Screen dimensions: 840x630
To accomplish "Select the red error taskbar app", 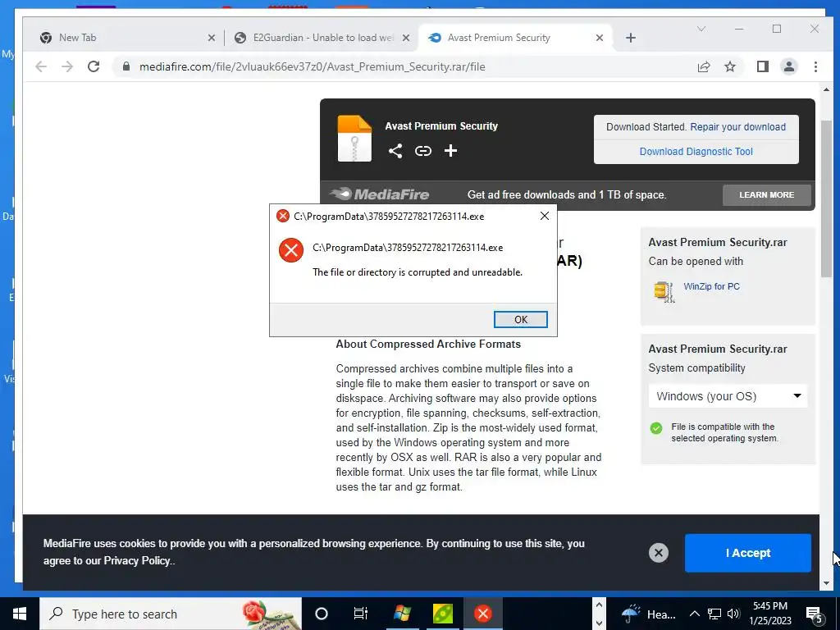I will pos(482,614).
